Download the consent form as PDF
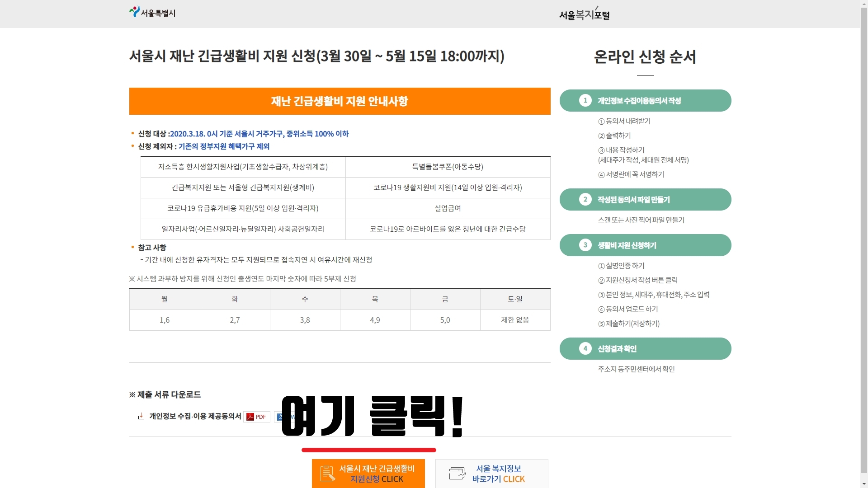This screenshot has width=868, height=488. pos(256,417)
